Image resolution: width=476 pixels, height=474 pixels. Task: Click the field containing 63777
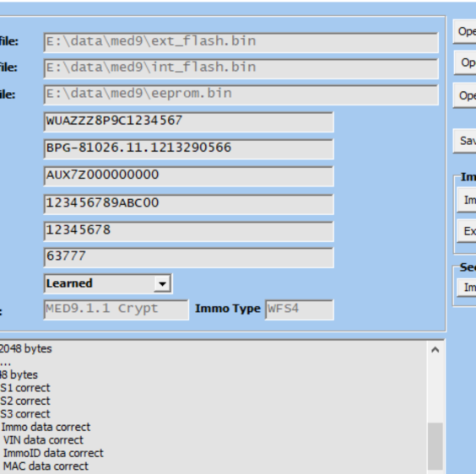(x=188, y=257)
